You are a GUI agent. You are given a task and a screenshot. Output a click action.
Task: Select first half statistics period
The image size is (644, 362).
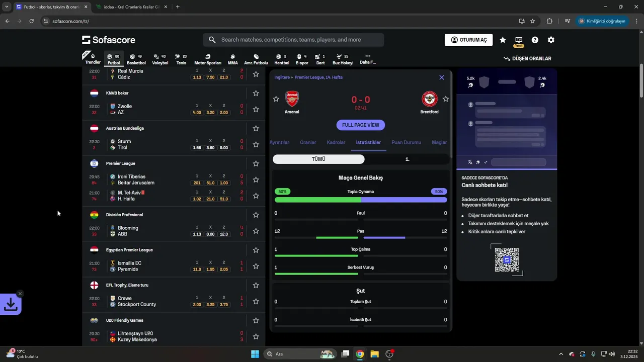click(x=407, y=159)
